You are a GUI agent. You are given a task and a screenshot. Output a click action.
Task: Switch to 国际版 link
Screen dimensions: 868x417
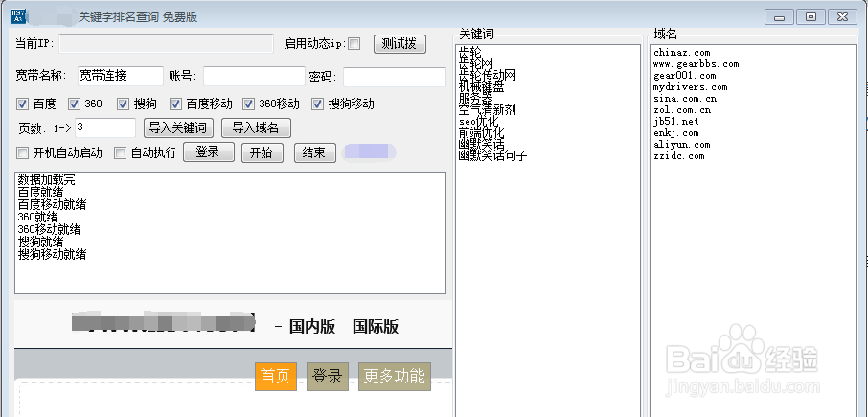click(x=376, y=327)
